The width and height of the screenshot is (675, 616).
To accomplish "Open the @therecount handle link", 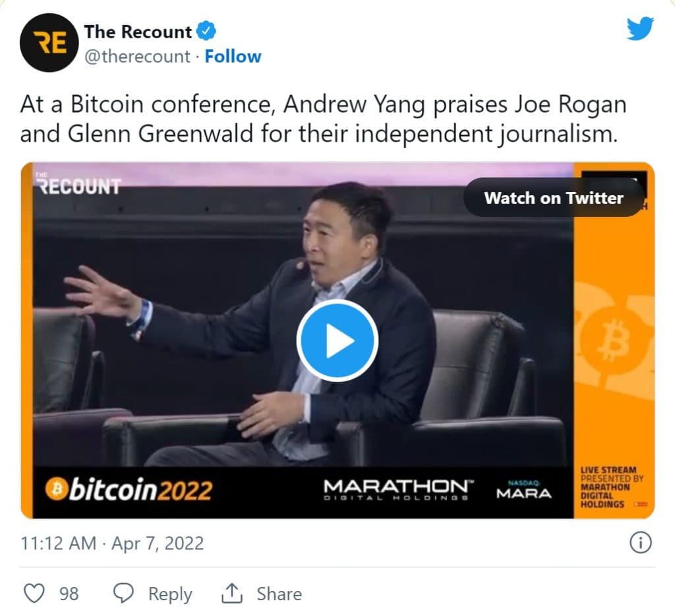I will coord(137,57).
